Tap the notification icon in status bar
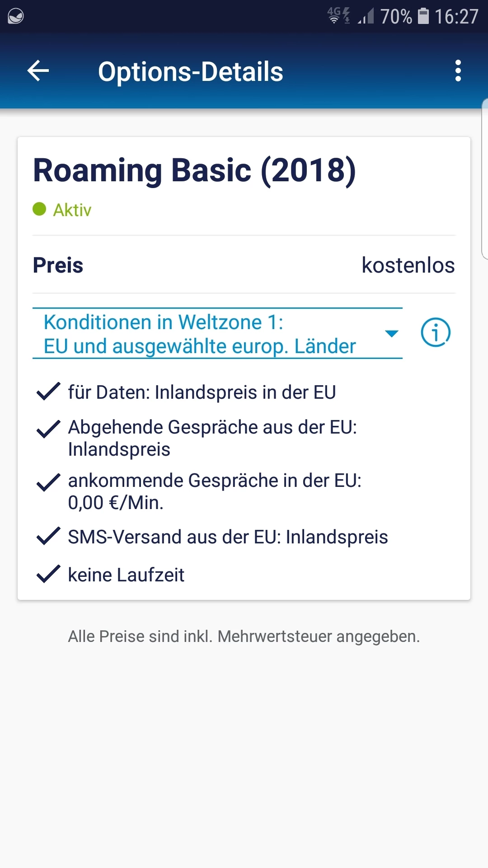488x868 pixels. click(16, 17)
